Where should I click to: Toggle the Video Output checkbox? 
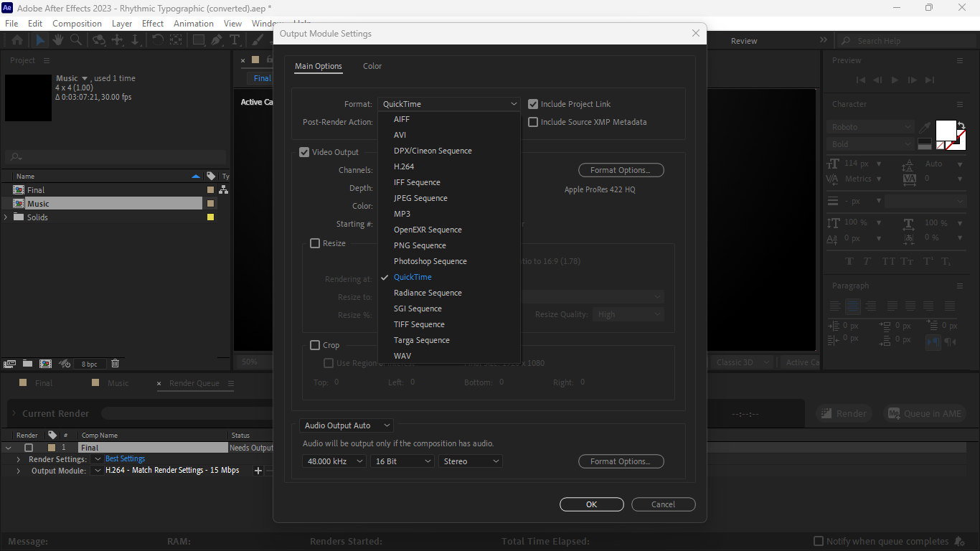304,152
